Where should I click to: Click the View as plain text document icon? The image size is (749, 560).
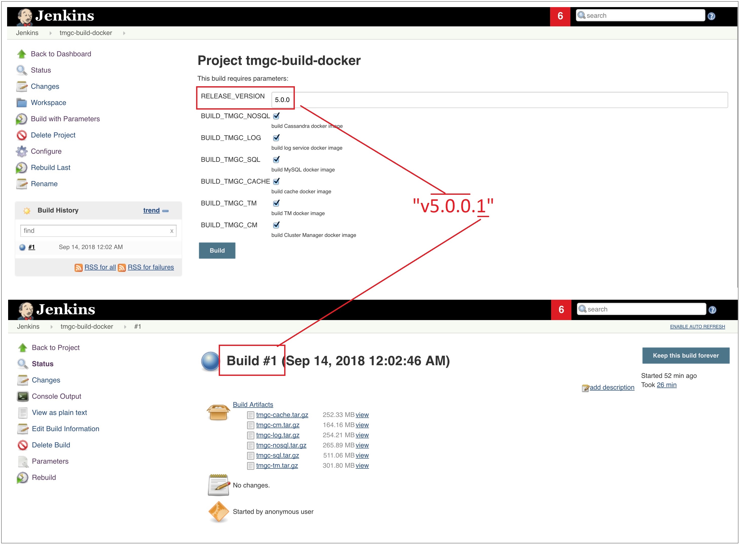point(23,413)
